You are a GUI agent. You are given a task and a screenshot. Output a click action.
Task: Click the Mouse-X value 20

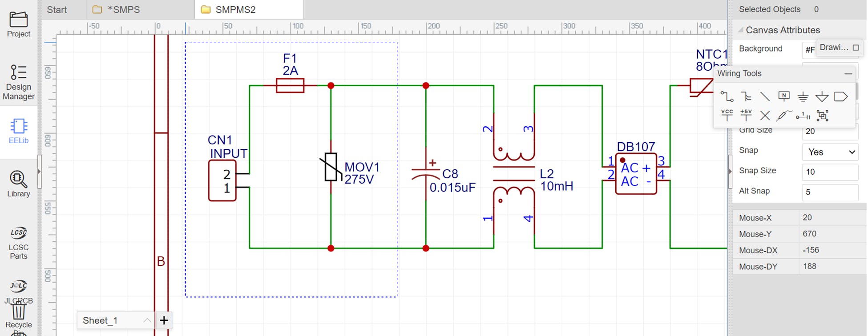807,218
